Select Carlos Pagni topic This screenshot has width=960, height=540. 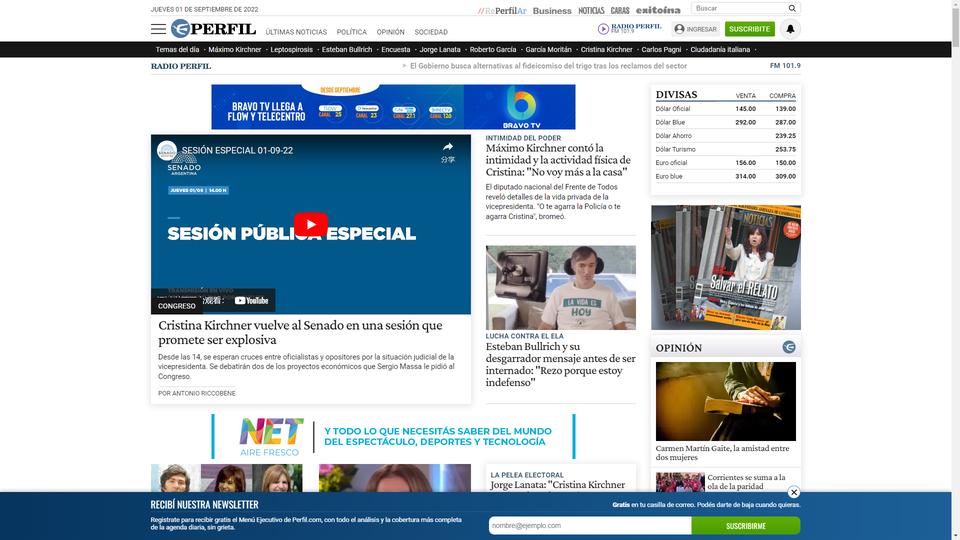[x=661, y=50]
